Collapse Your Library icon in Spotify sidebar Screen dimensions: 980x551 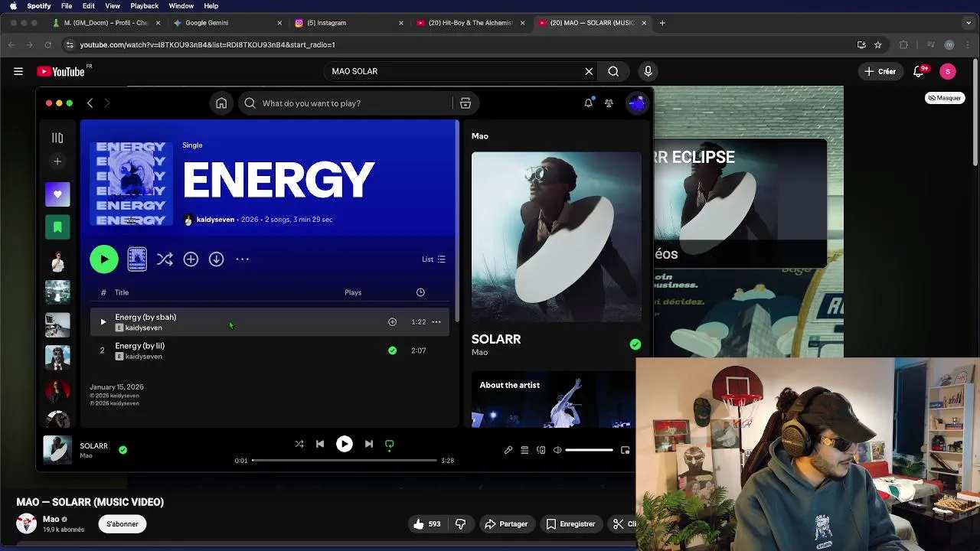[57, 138]
